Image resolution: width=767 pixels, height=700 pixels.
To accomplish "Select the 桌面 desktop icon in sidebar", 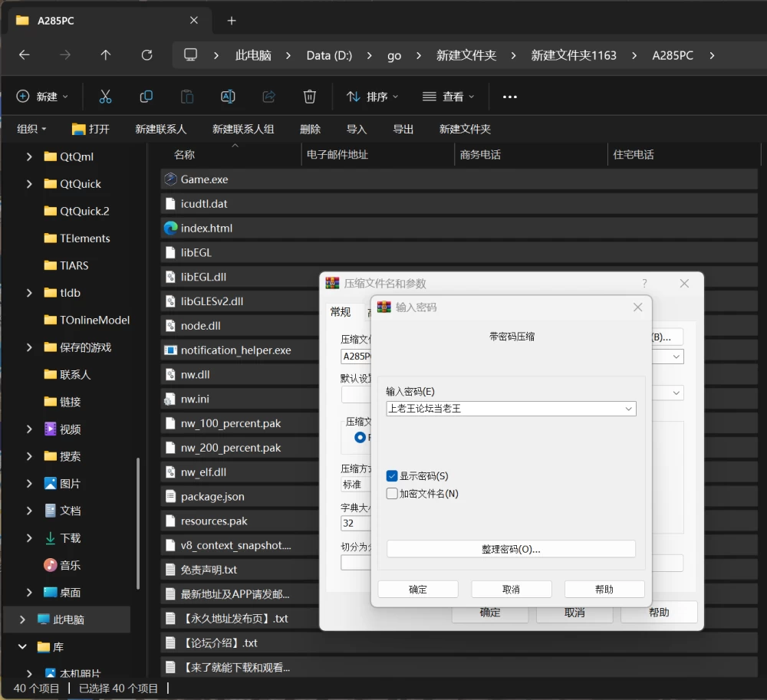I will point(50,593).
